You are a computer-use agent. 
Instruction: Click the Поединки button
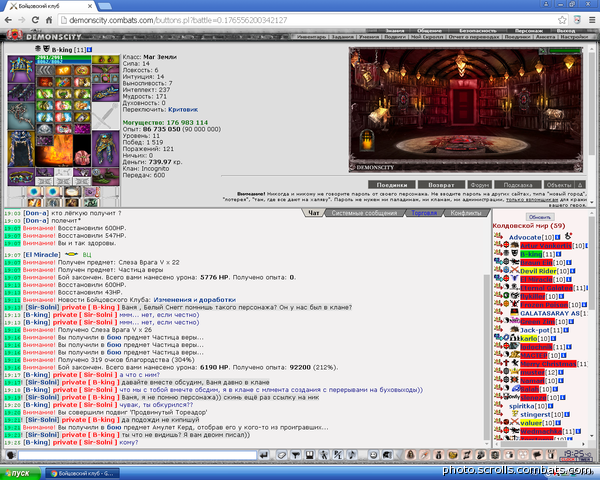pos(391,185)
